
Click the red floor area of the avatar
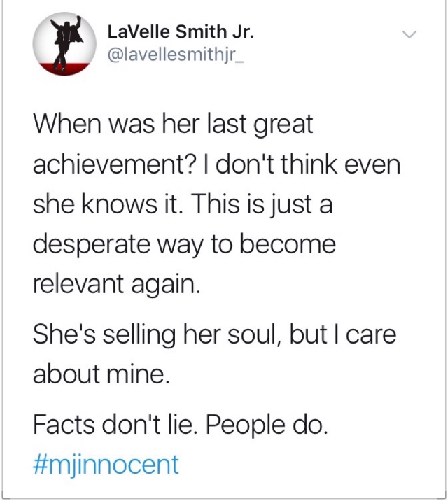coord(64,69)
